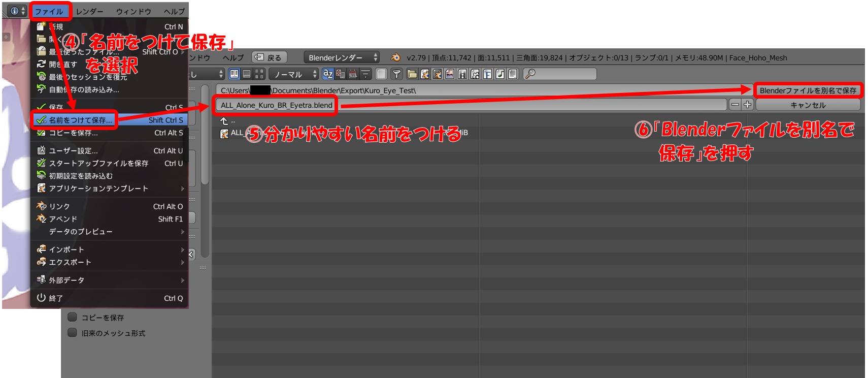Click the ALL_Alone_Kuro_BR_Eyetra.blend filename field

pyautogui.click(x=277, y=105)
